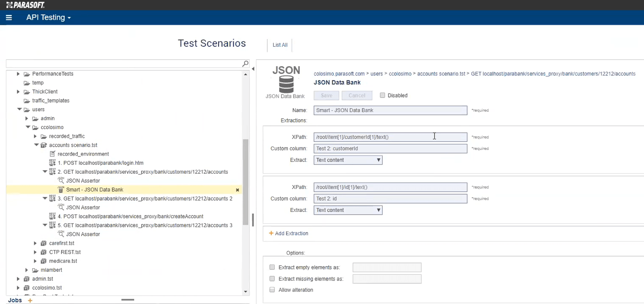Screen dimensions: 644x304
Task: Click the accounts scenario.tst suite icon
Action: tap(44, 145)
